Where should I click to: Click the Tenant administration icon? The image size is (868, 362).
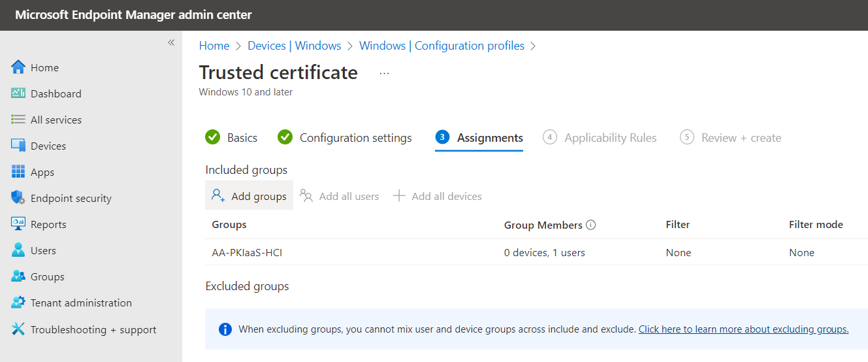(18, 303)
